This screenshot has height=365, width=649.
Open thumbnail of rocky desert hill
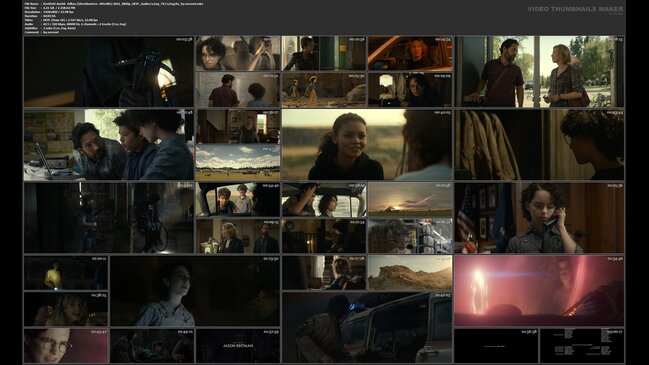(x=410, y=273)
